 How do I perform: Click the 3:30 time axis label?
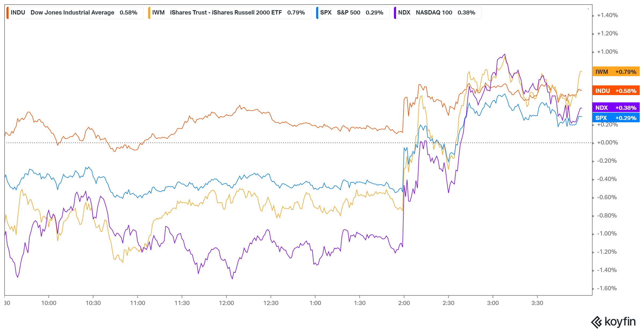537,303
